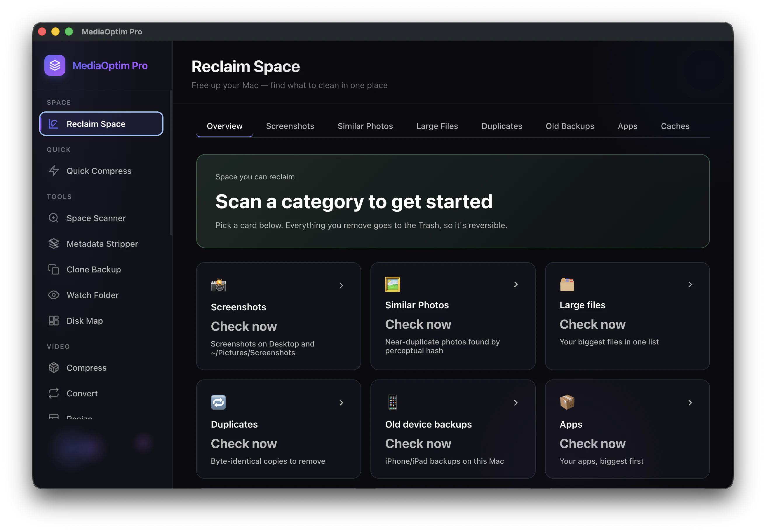Open Quick Compress from the sidebar
The height and width of the screenshot is (532, 766).
101,171
